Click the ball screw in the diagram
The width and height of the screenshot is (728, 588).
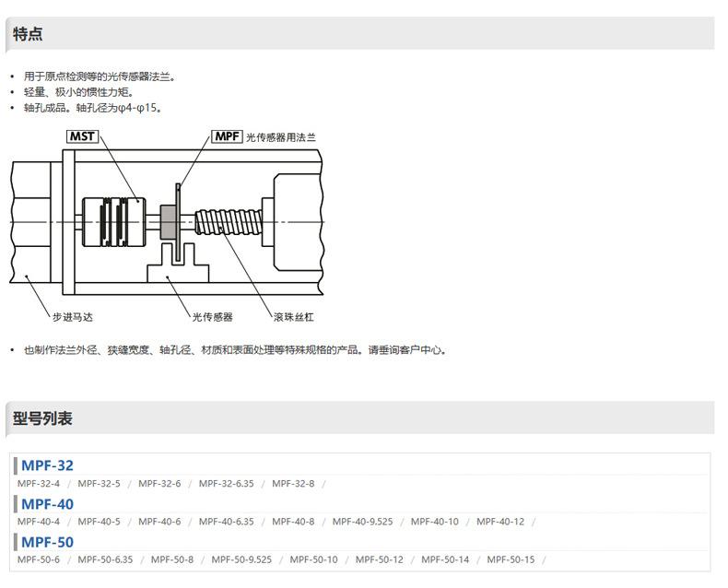[x=229, y=223]
